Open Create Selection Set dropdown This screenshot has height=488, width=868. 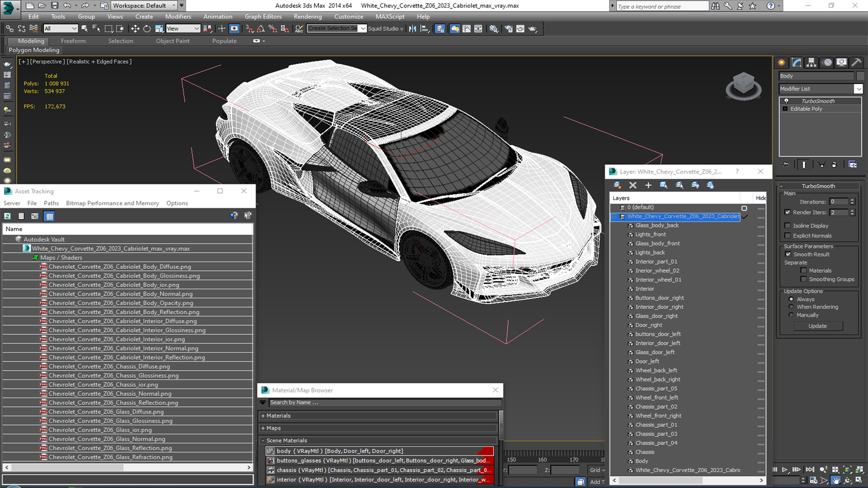[363, 28]
